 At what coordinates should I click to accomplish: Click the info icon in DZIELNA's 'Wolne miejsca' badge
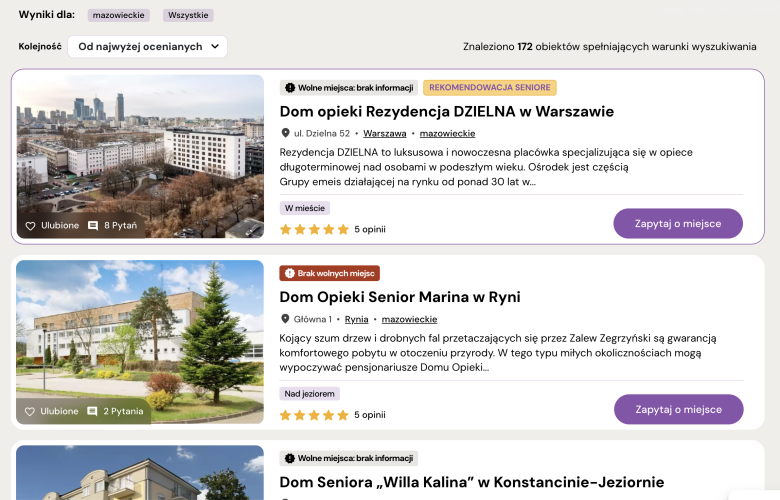coord(290,88)
